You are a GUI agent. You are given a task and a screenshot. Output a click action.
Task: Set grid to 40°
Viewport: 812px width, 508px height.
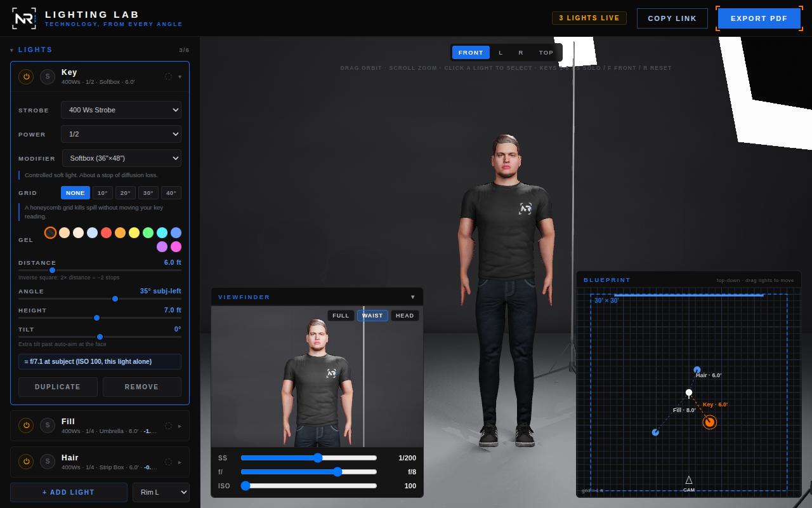171,193
